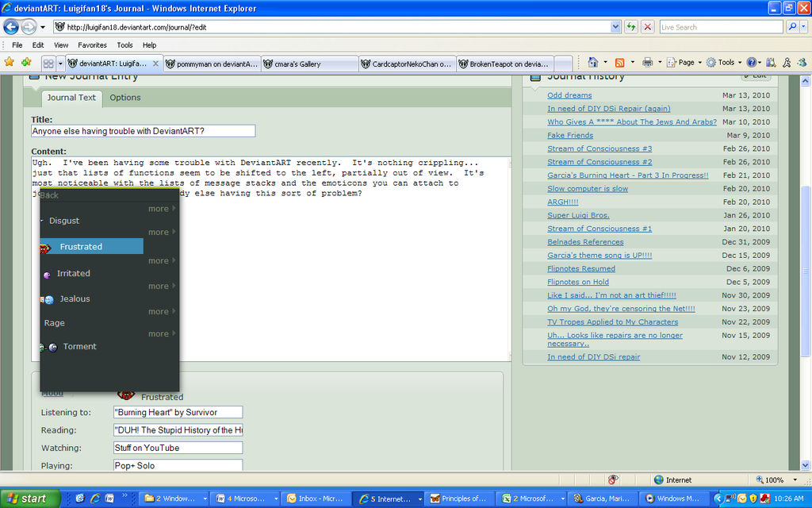Go back with the browser Back arrow

coord(11,26)
